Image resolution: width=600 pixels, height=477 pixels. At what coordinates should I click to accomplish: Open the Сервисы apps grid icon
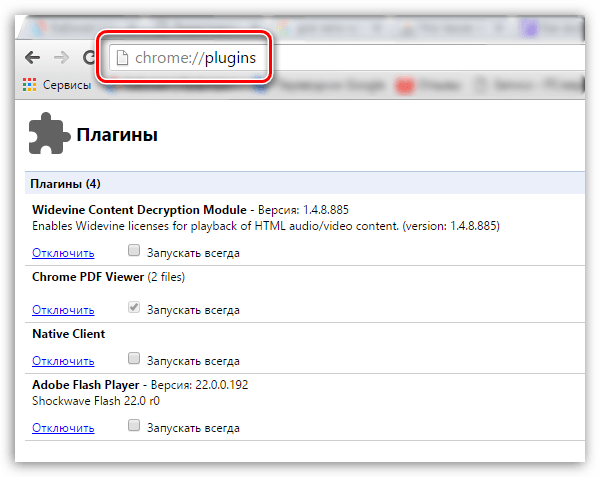coord(29,85)
